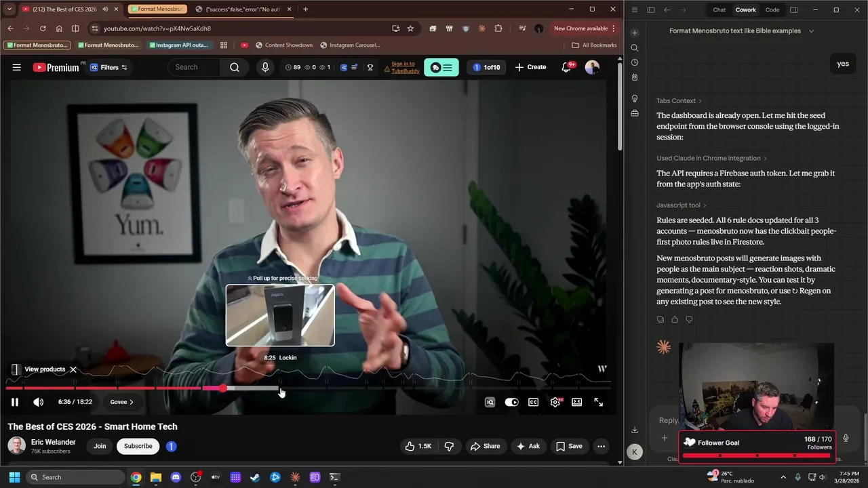The image size is (868, 488).
Task: Start new chat plus icon in Claude sidebar
Action: tap(634, 33)
